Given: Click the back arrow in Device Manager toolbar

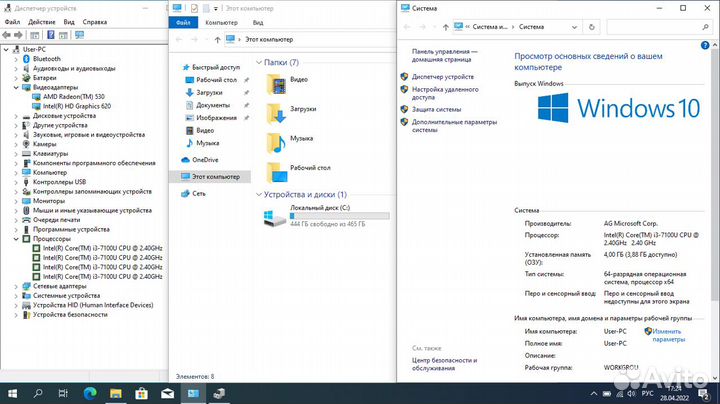Looking at the screenshot, I should [x=6, y=35].
